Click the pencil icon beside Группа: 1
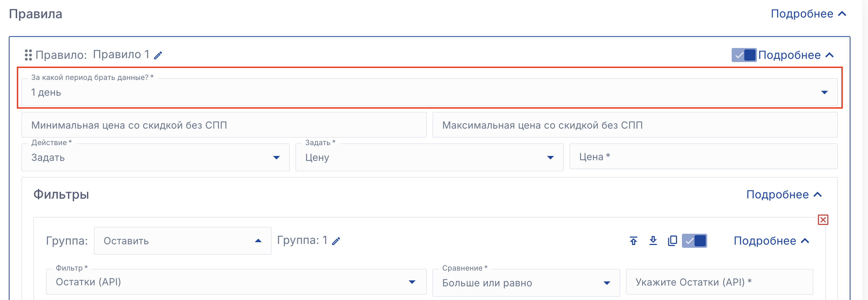 (336, 241)
